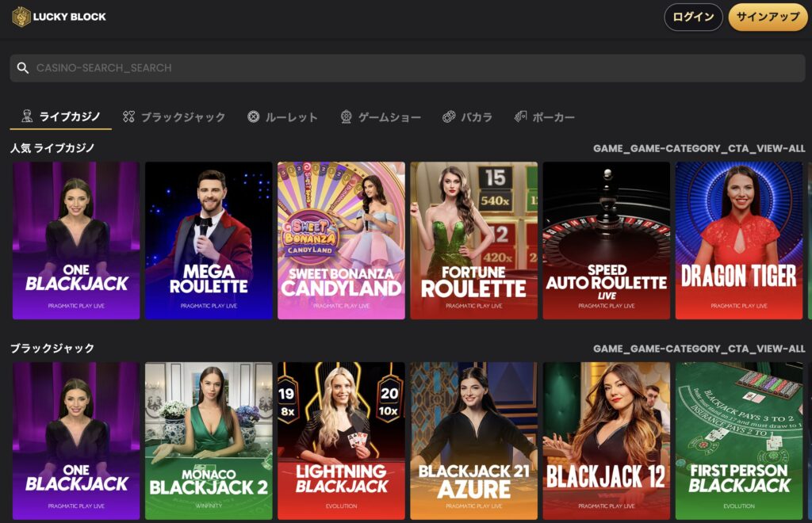Screen dimensions: 812x523
Task: Launch Sweet Bonanza Candyland
Action: [x=341, y=241]
